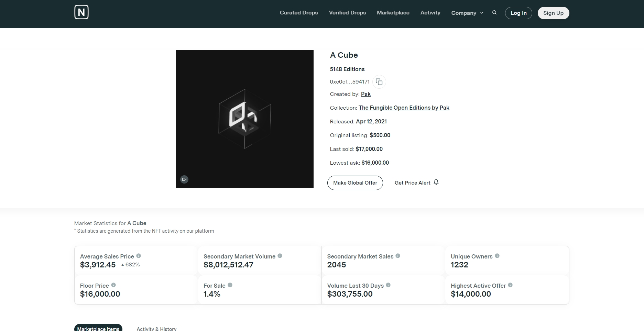Show info for Volume Last 30 Days
The height and width of the screenshot is (331, 644).
click(x=388, y=285)
